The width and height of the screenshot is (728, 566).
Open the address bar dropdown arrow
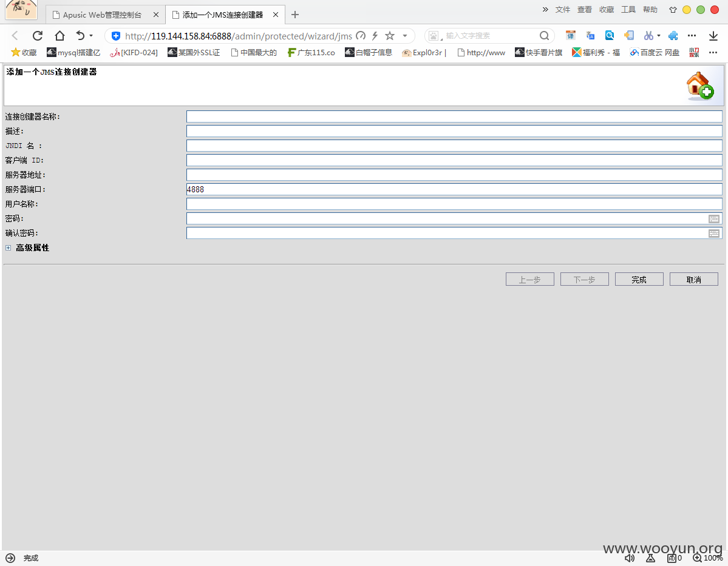coord(405,36)
